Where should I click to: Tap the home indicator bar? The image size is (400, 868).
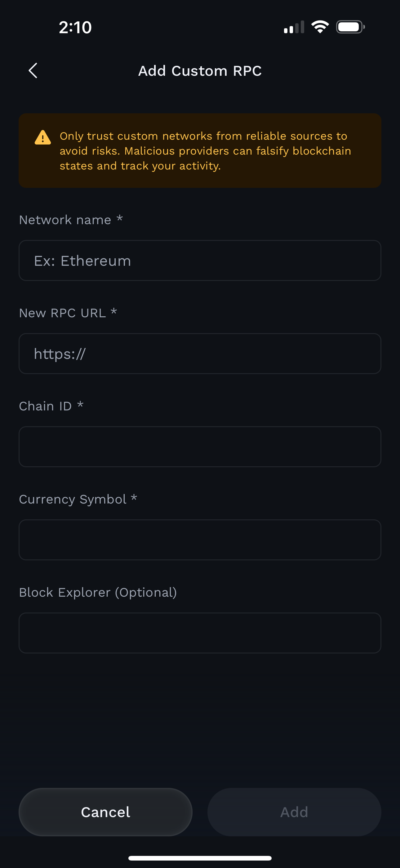200,858
